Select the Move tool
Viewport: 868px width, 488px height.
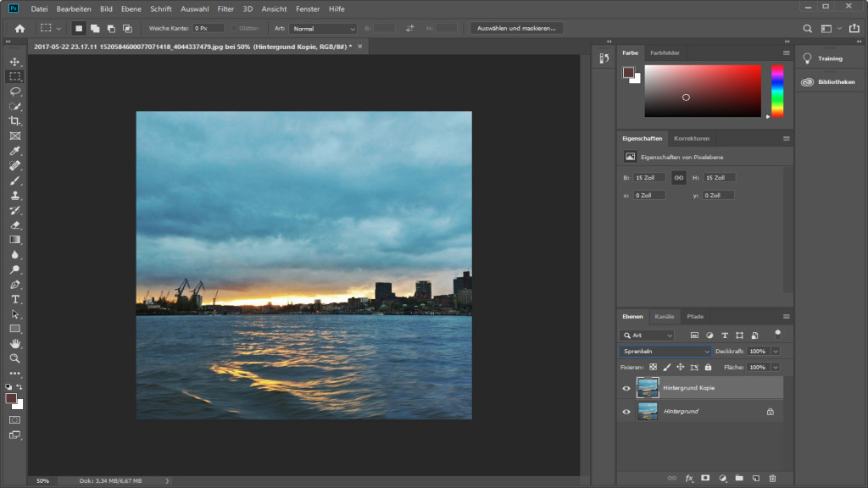pyautogui.click(x=14, y=61)
